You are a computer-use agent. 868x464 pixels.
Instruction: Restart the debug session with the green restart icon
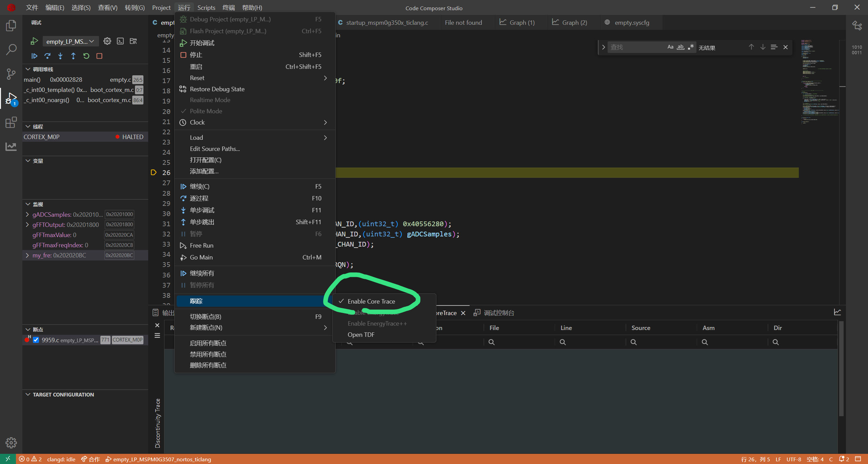coord(86,56)
